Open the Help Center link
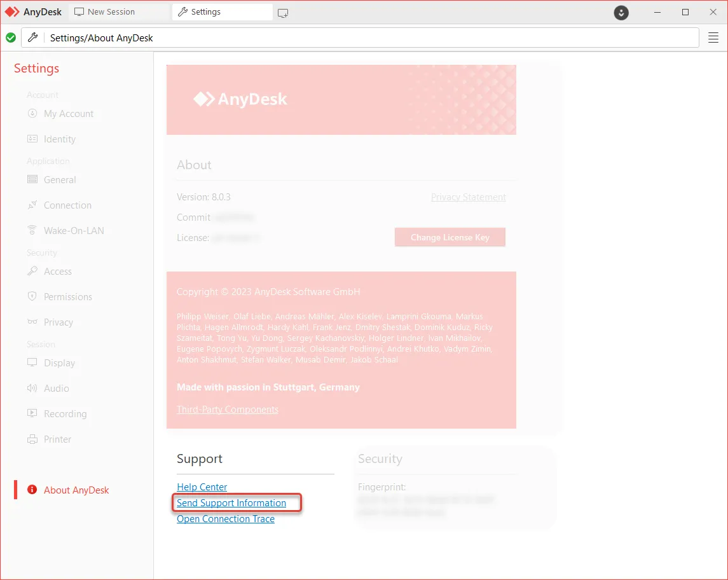 pyautogui.click(x=202, y=487)
